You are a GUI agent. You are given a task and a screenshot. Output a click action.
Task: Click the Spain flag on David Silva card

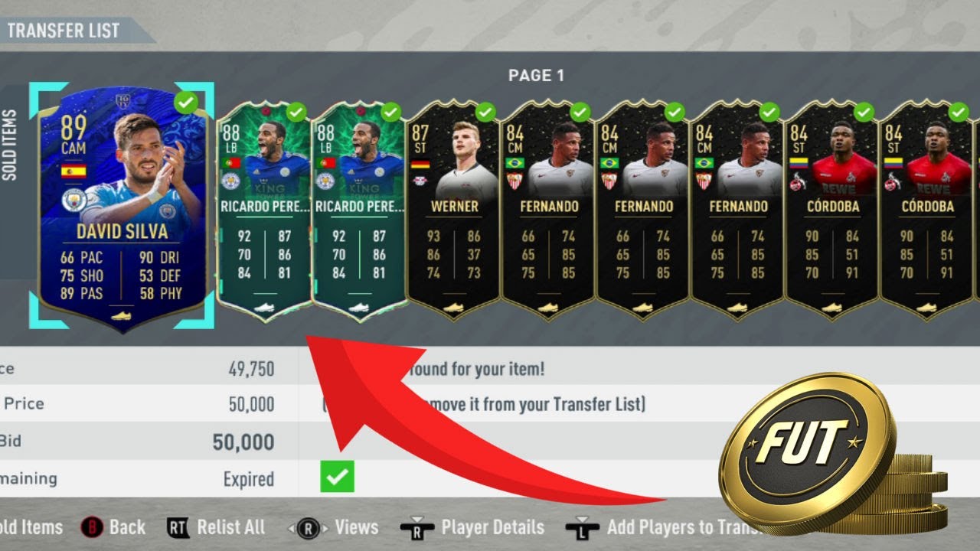pyautogui.click(x=73, y=171)
